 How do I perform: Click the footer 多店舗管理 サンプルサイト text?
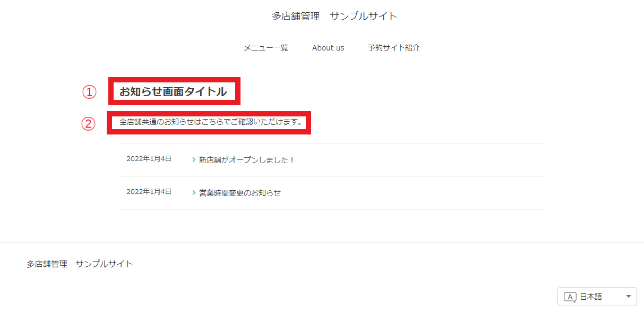click(x=80, y=264)
